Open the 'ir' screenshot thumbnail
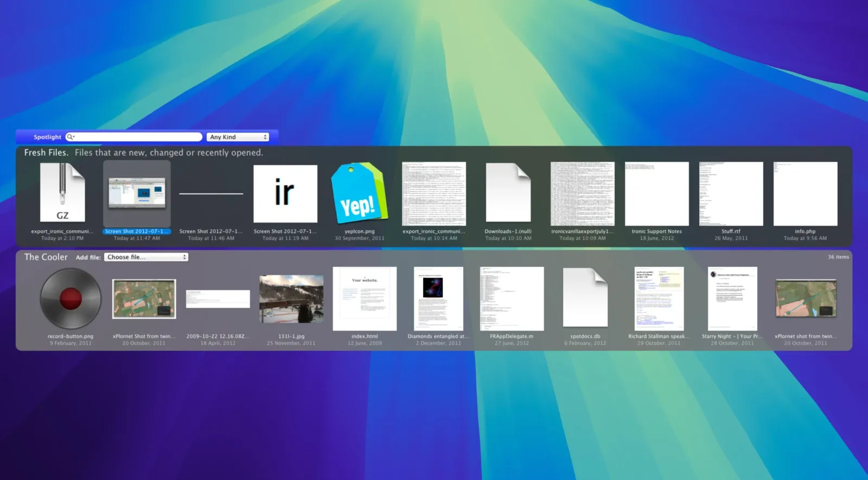 coord(285,194)
